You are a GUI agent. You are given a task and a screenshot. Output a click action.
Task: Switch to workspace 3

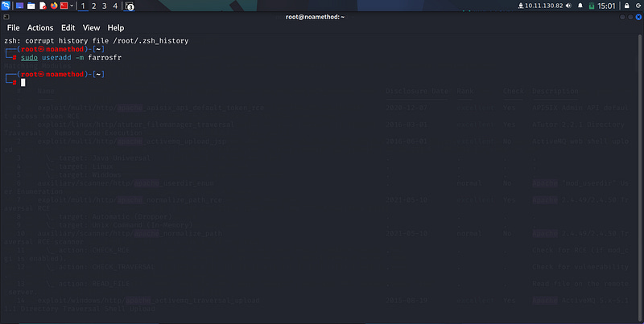105,6
